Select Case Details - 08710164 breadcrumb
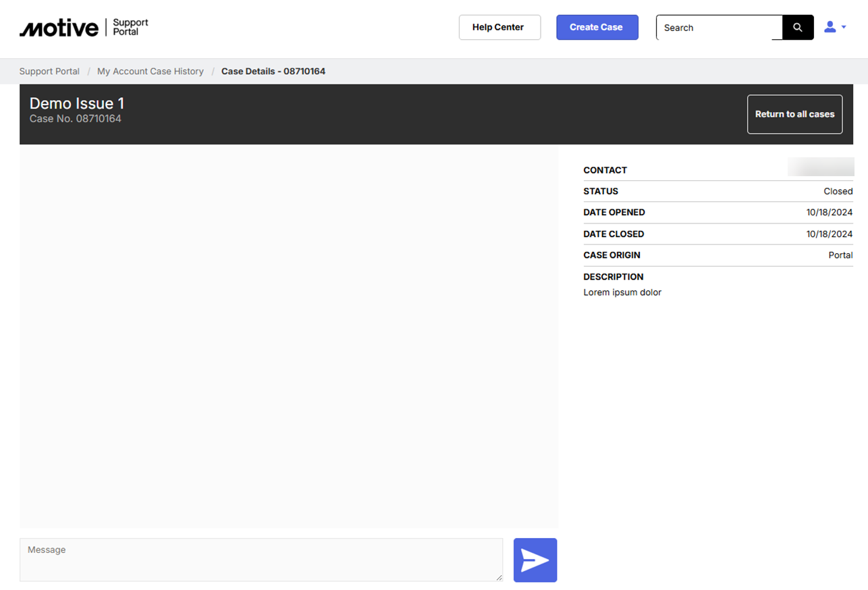The image size is (868, 590). tap(273, 72)
